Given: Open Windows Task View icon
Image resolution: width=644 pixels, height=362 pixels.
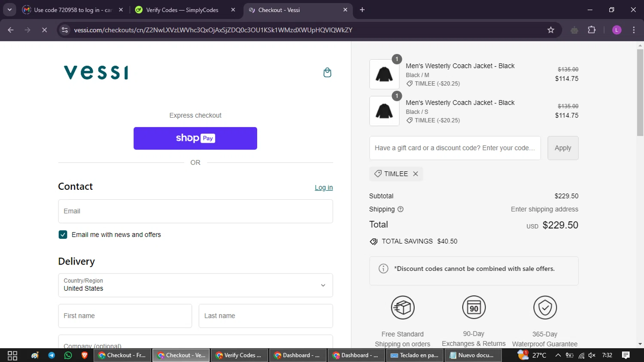Looking at the screenshot, I should pyautogui.click(x=12, y=356).
